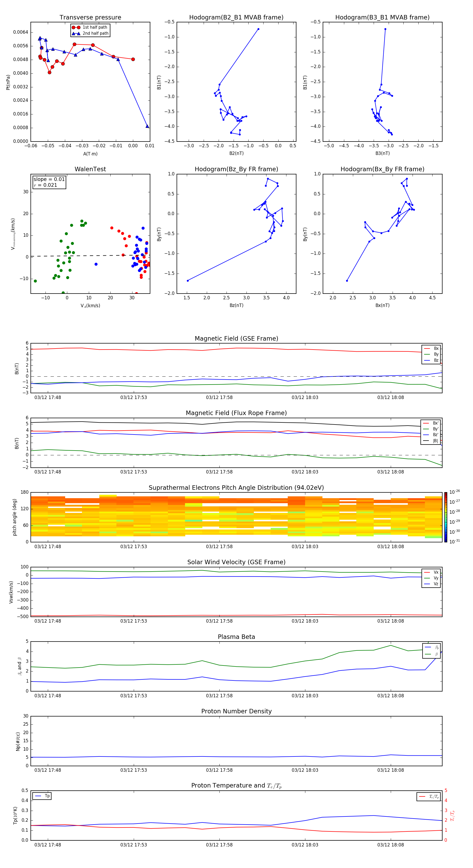Select the "Hodogram(B2_B1 MVAB frame)" title
The image size is (473, 868).
236,18
